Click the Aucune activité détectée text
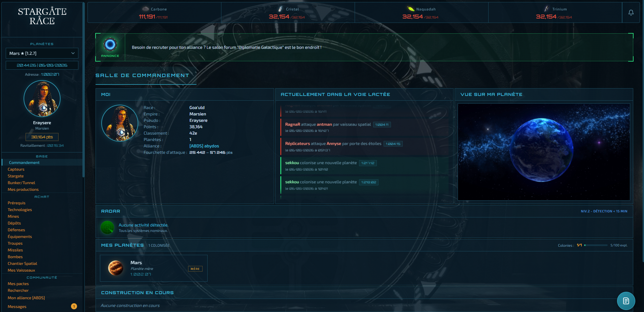The width and height of the screenshot is (644, 312). [143, 225]
